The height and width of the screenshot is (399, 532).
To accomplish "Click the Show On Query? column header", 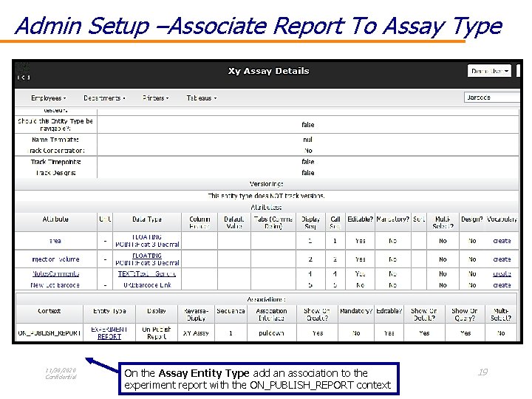I will (x=465, y=314).
